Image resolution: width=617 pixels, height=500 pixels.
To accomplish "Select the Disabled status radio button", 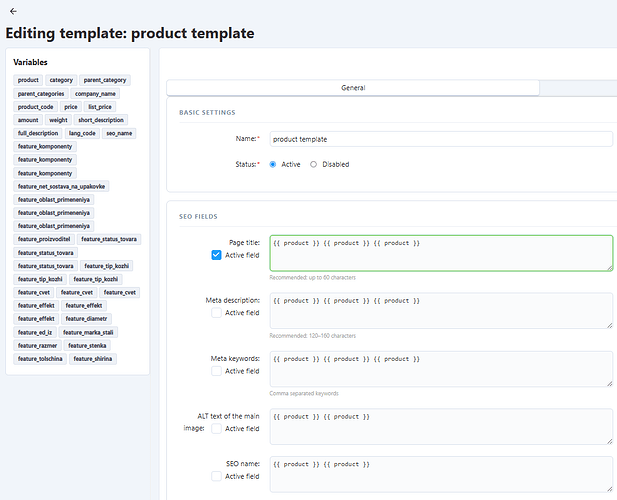I will [313, 164].
